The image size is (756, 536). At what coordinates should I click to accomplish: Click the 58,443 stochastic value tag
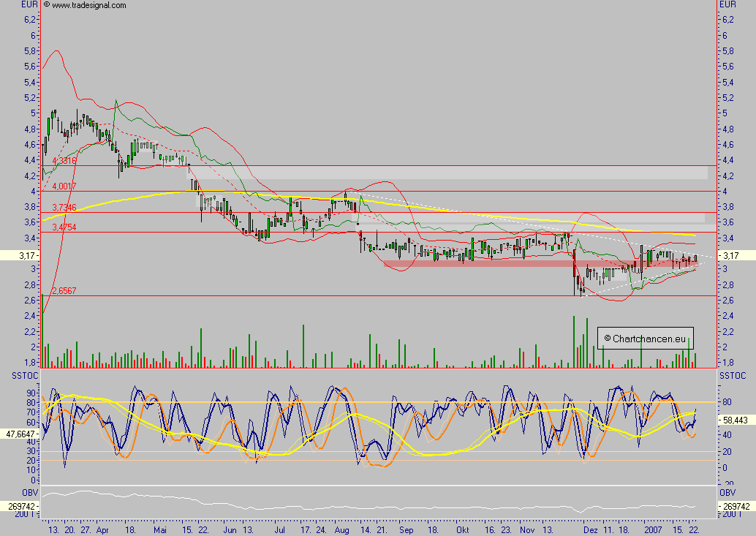(736, 420)
